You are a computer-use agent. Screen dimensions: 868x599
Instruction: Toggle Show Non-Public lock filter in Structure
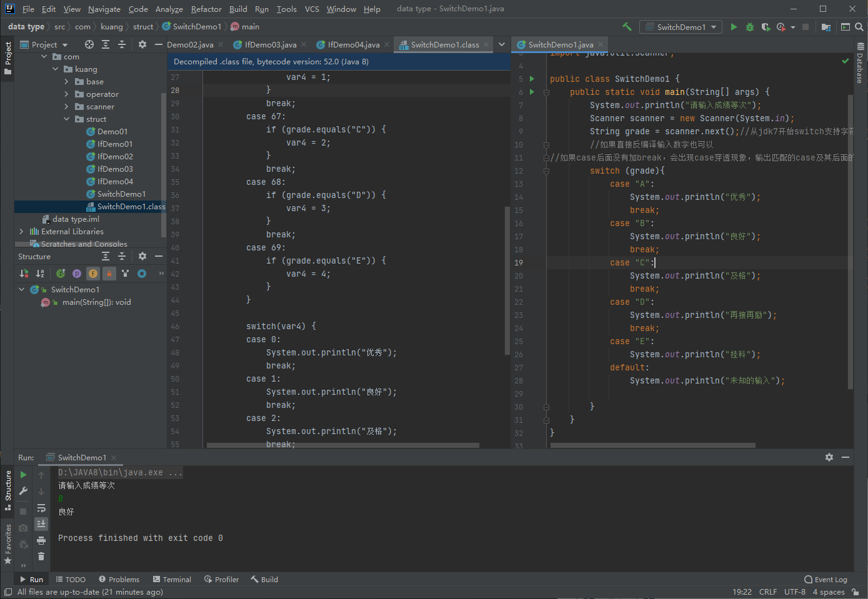point(109,274)
